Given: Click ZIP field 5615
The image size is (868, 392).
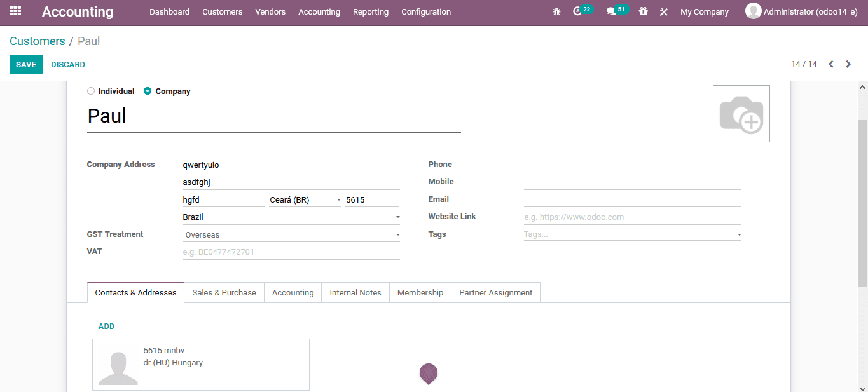Looking at the screenshot, I should 373,199.
